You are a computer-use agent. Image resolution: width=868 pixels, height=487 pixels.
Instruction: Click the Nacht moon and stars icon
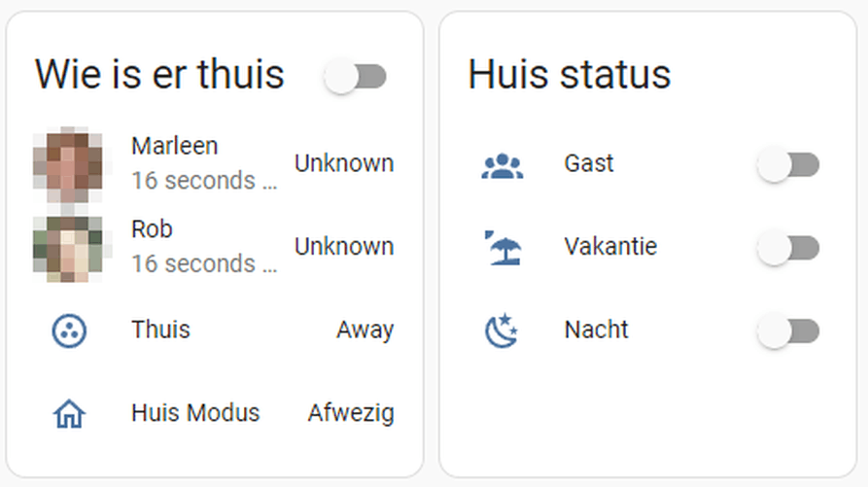click(503, 331)
